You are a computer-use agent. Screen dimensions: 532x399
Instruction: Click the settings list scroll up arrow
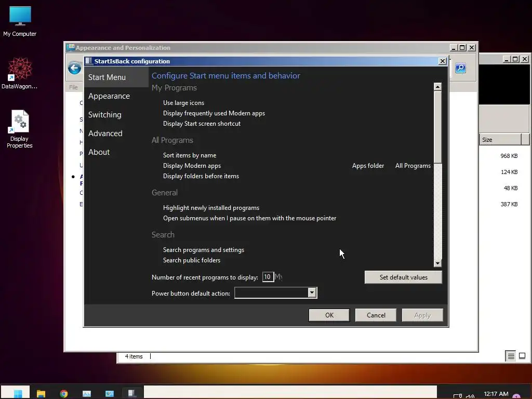point(437,87)
